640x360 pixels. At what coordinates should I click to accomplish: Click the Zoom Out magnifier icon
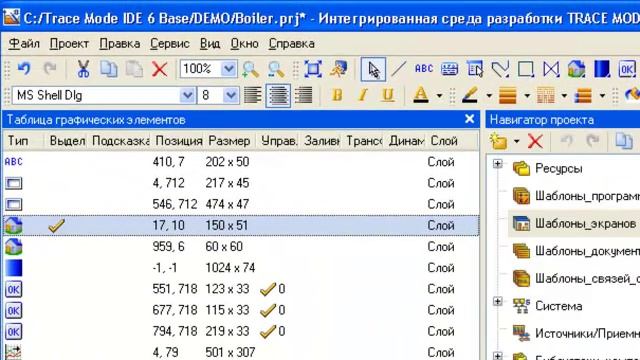pyautogui.click(x=276, y=69)
